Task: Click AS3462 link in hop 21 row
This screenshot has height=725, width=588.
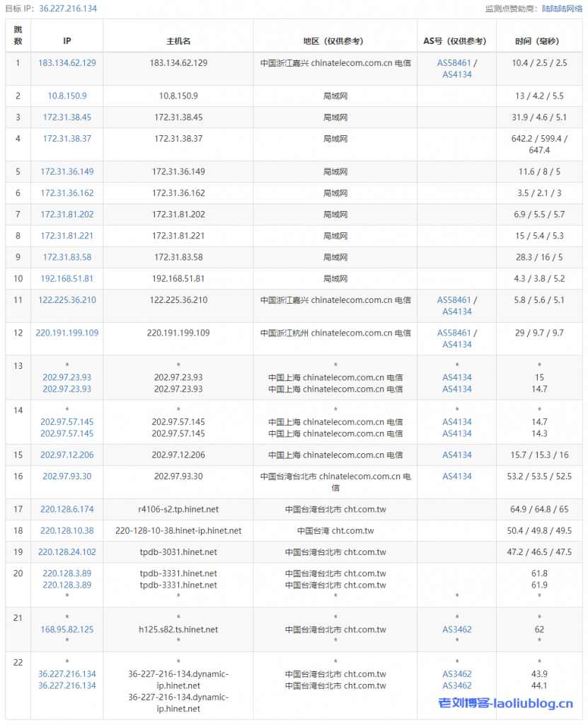Action: (x=457, y=629)
